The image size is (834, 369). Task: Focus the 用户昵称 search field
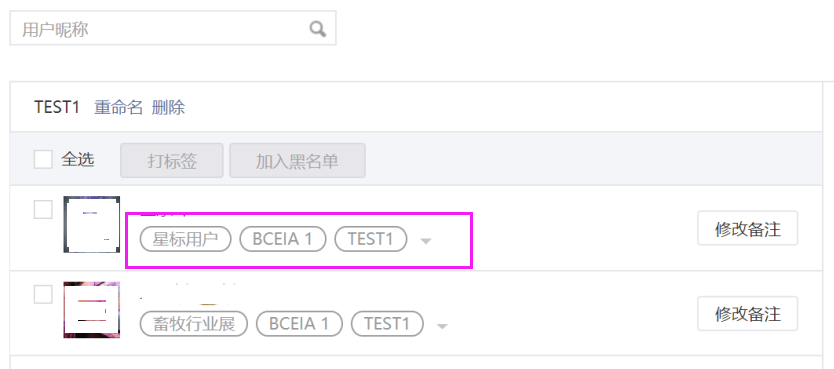[x=173, y=28]
